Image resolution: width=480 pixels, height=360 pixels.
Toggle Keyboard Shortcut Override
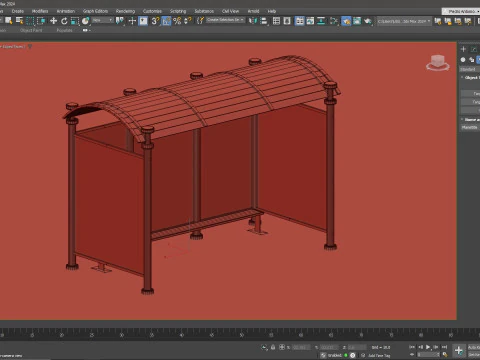coord(143,21)
